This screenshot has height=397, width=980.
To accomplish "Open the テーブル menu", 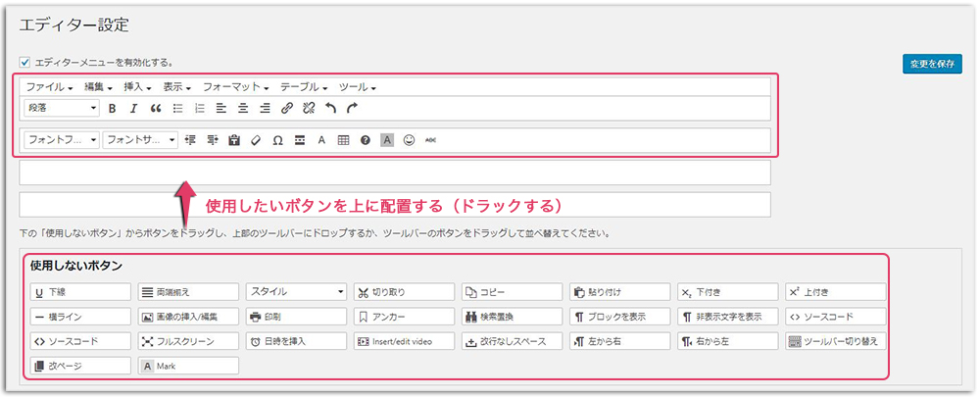I will tap(303, 87).
